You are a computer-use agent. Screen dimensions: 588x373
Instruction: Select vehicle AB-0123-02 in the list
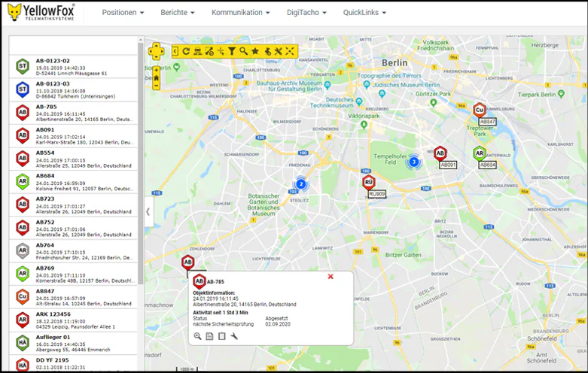coord(74,67)
